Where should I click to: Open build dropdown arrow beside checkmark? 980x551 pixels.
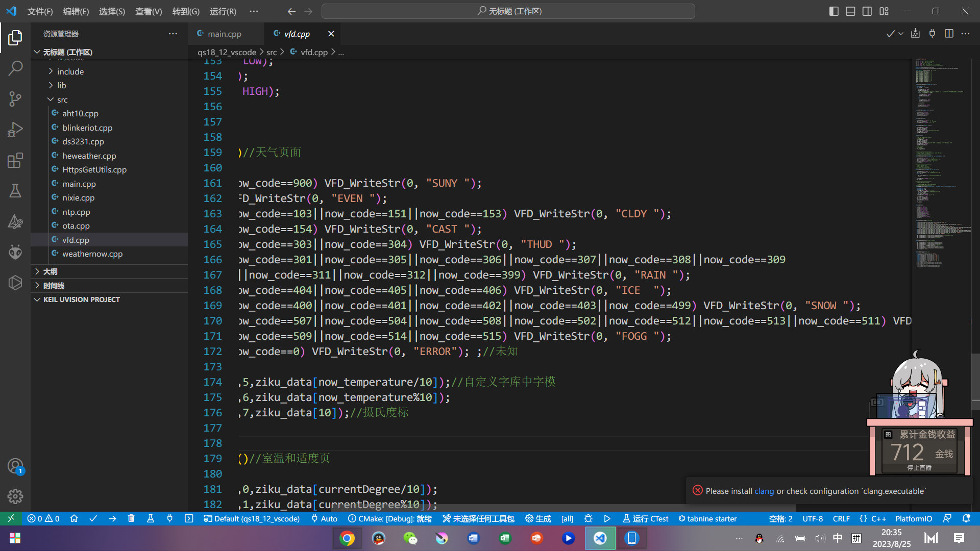(901, 34)
